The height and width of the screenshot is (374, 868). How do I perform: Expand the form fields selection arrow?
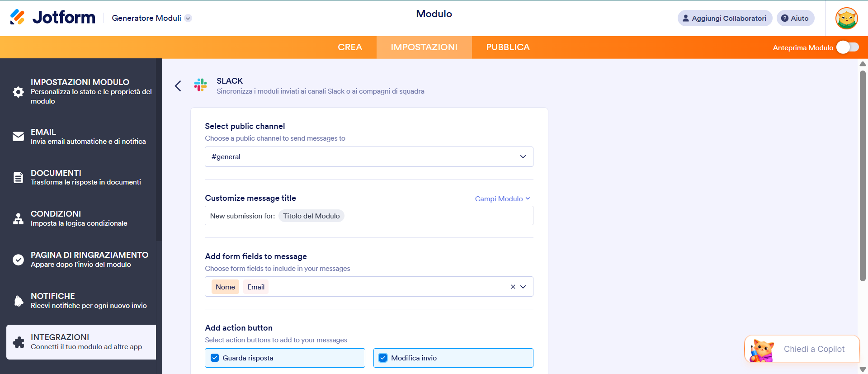click(523, 287)
